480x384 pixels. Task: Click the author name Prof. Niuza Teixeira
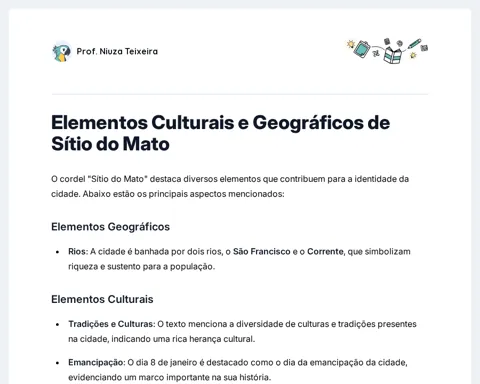point(117,51)
